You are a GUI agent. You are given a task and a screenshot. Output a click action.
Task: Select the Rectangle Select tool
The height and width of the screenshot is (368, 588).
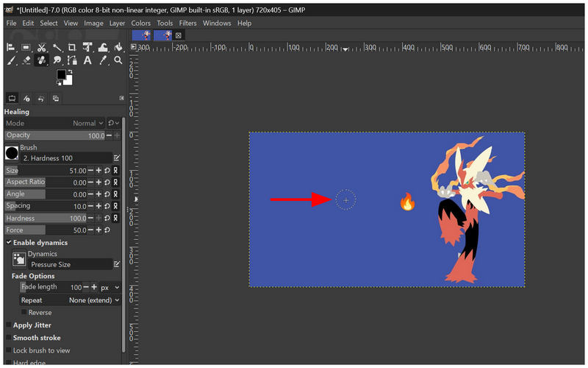26,47
